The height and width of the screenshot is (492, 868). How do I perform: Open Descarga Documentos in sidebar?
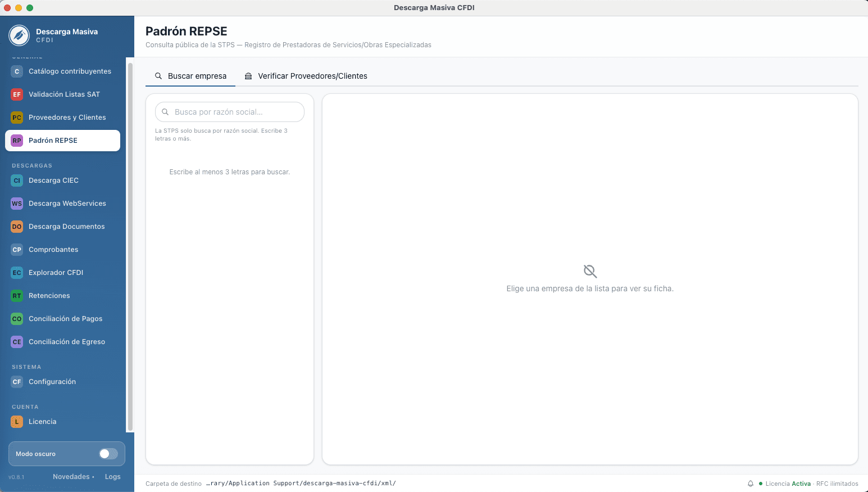click(63, 227)
